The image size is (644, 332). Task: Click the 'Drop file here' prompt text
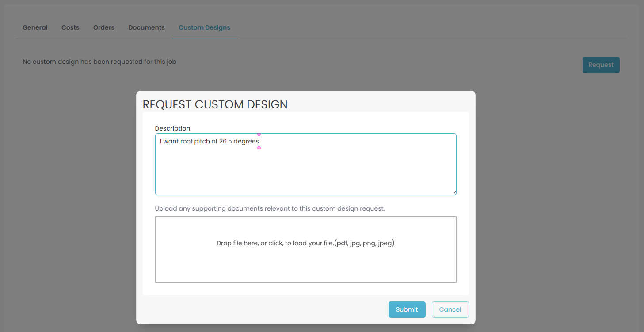[305, 243]
